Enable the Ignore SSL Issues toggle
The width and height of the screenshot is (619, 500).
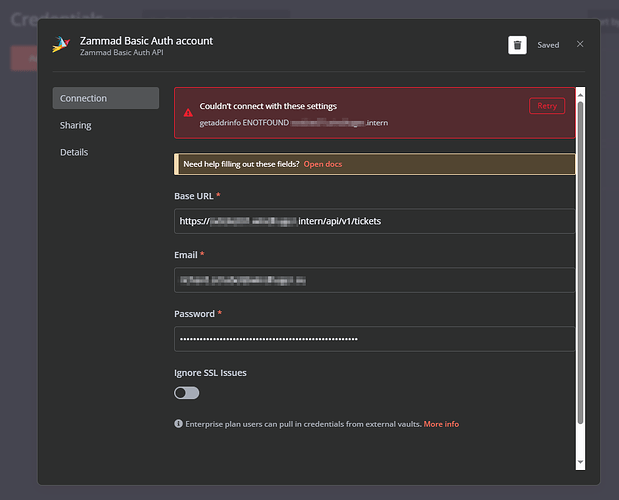187,393
